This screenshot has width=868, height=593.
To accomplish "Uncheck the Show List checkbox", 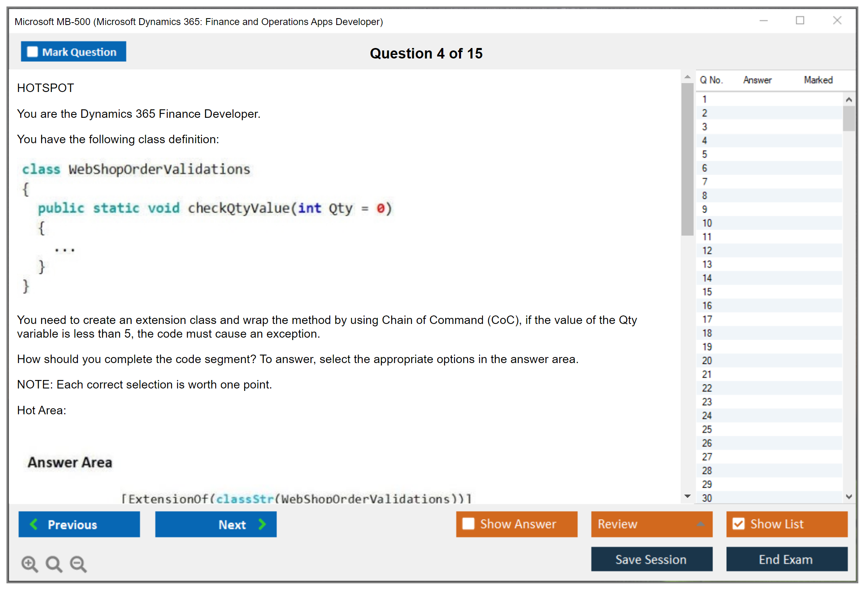I will point(738,524).
